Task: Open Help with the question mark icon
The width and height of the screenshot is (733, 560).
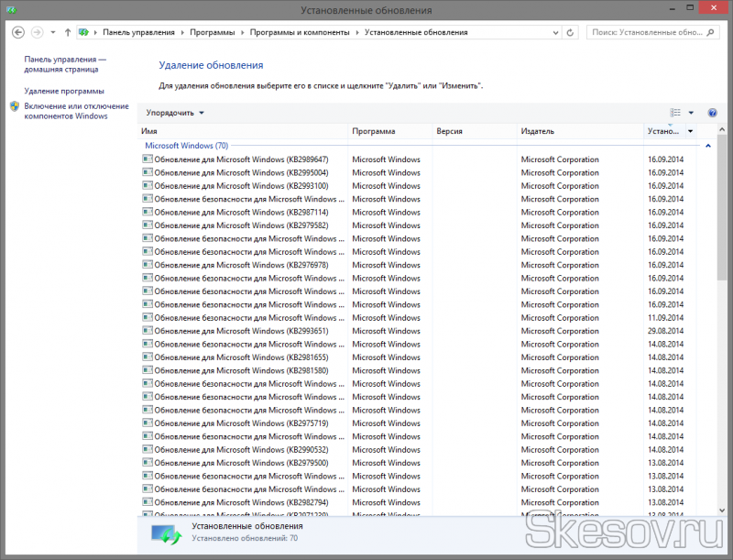Action: [713, 113]
